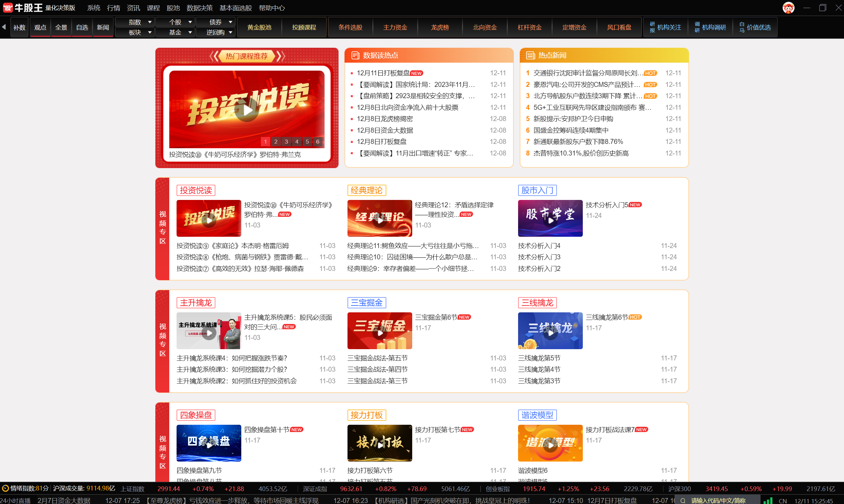Play the 股市学堂 video thumbnail

pyautogui.click(x=550, y=220)
